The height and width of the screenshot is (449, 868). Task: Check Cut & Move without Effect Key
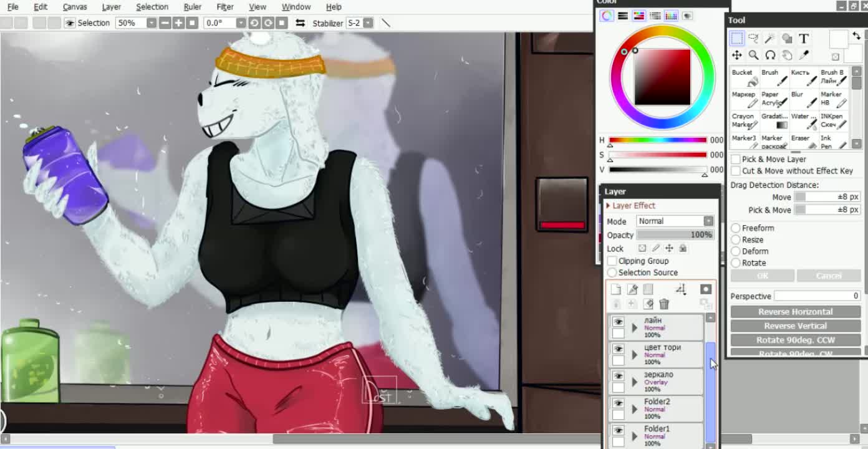pos(736,171)
